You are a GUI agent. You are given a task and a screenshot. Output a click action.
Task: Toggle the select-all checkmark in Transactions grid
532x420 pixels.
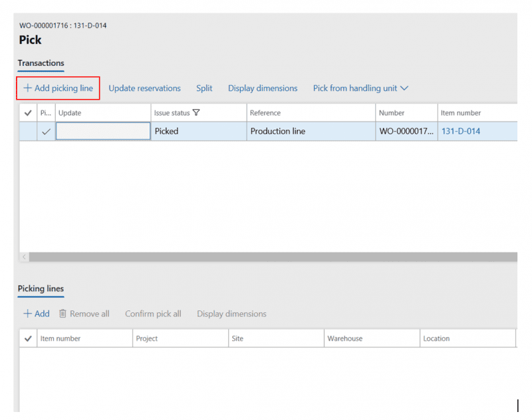tap(28, 113)
